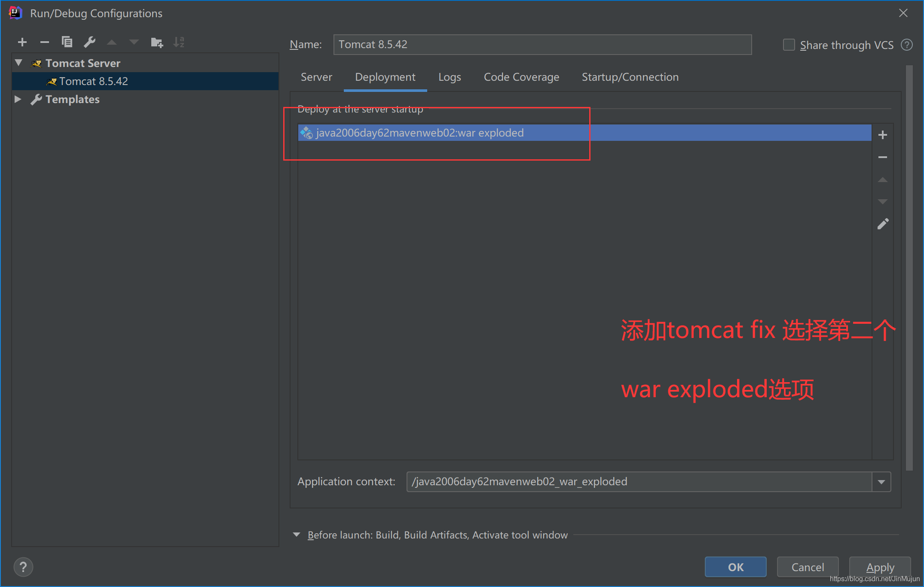Collapse the Tomcat Server tree node
This screenshot has width=924, height=587.
pos(18,63)
